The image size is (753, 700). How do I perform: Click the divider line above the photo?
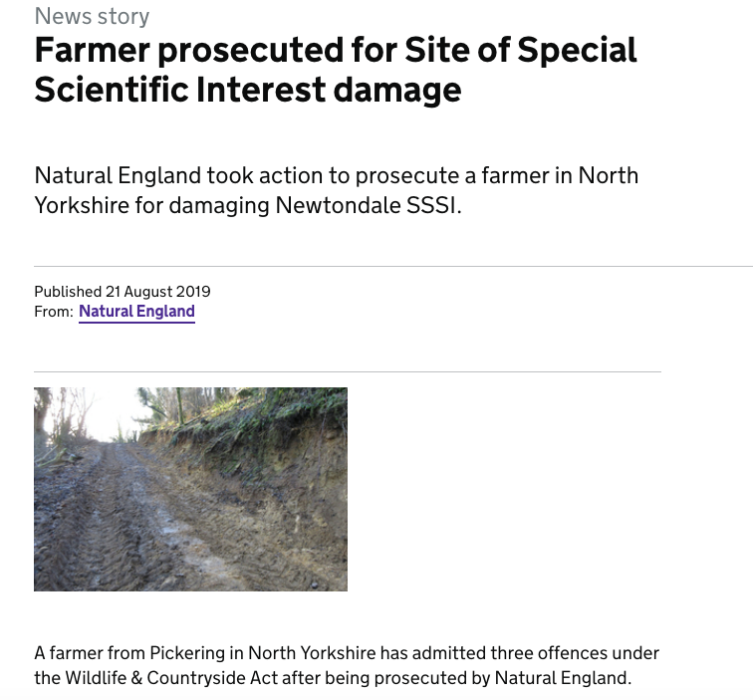tap(347, 372)
